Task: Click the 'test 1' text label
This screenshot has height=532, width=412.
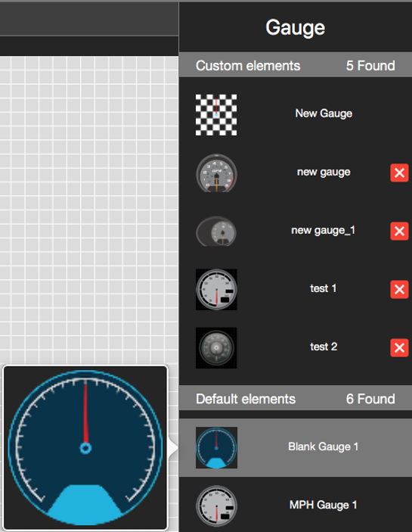Action: click(x=324, y=288)
